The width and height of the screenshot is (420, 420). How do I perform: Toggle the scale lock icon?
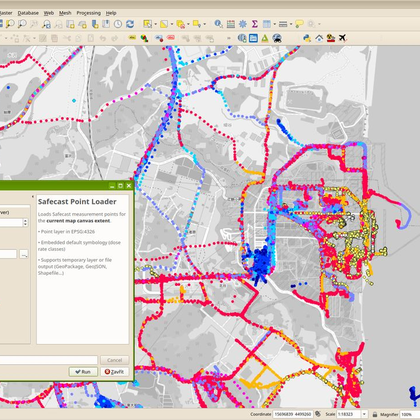375,414
